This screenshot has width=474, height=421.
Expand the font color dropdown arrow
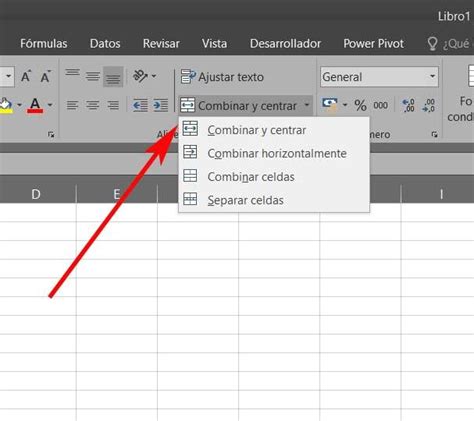click(x=50, y=105)
